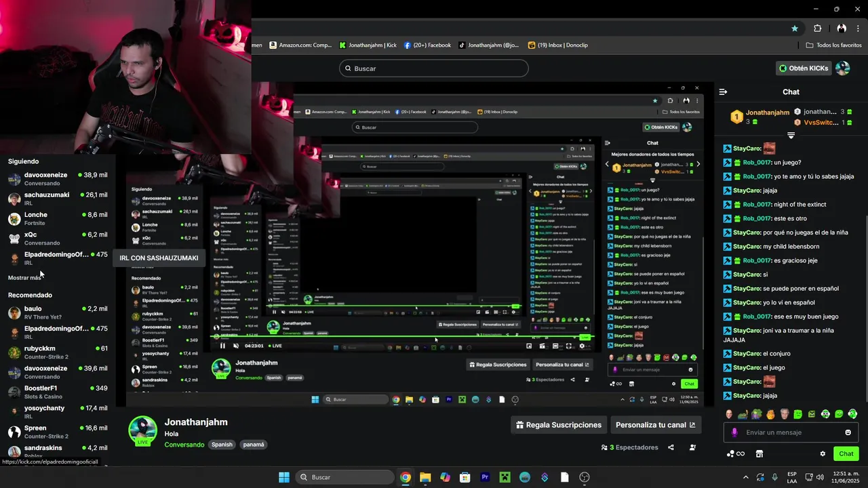Screen dimensions: 868x488
Task: Click in the Buscar search field on Kick
Action: (434, 68)
